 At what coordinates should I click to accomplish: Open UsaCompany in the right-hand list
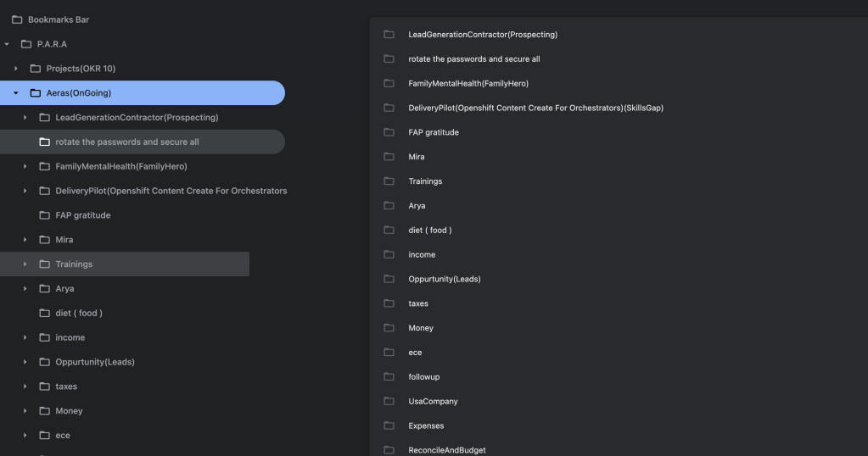433,401
